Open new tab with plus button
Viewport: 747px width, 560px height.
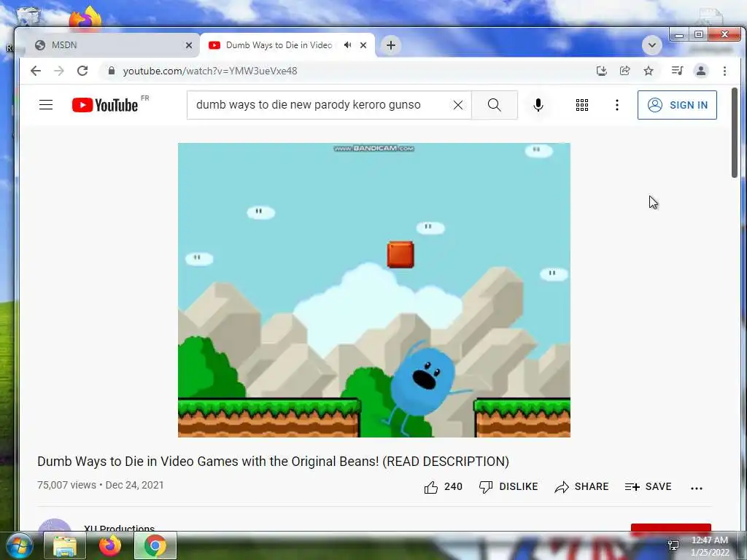(x=391, y=45)
